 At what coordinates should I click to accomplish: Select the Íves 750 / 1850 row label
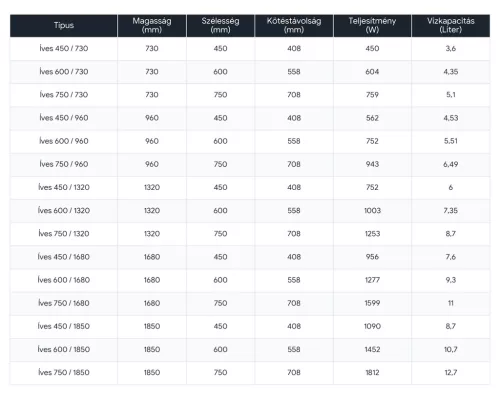tap(64, 373)
